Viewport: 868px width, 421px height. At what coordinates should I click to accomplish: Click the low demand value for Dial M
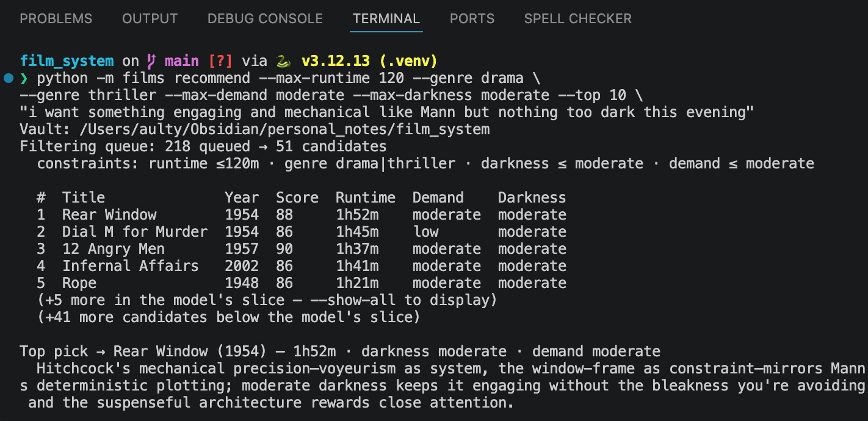coord(425,232)
